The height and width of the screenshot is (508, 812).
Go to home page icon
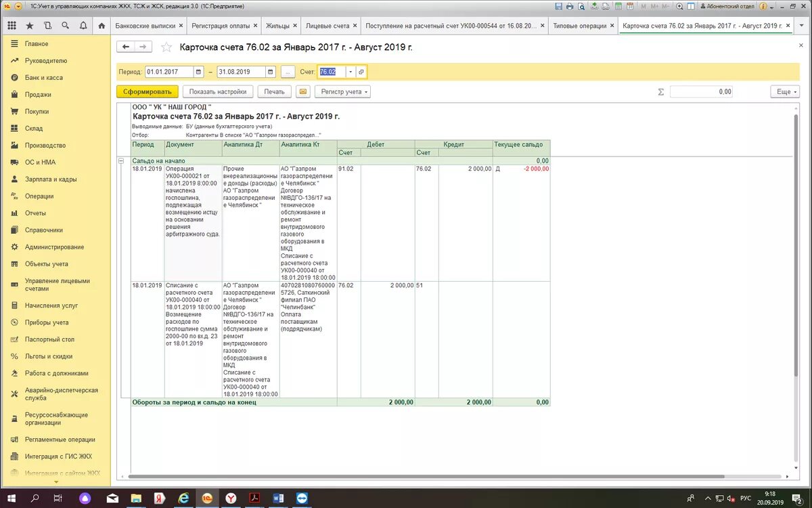pos(101,26)
